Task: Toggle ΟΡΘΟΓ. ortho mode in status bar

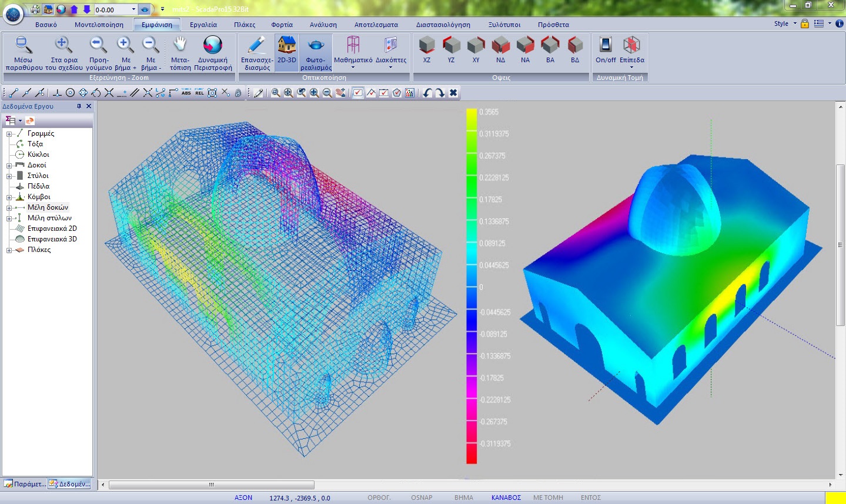Action: [379, 498]
